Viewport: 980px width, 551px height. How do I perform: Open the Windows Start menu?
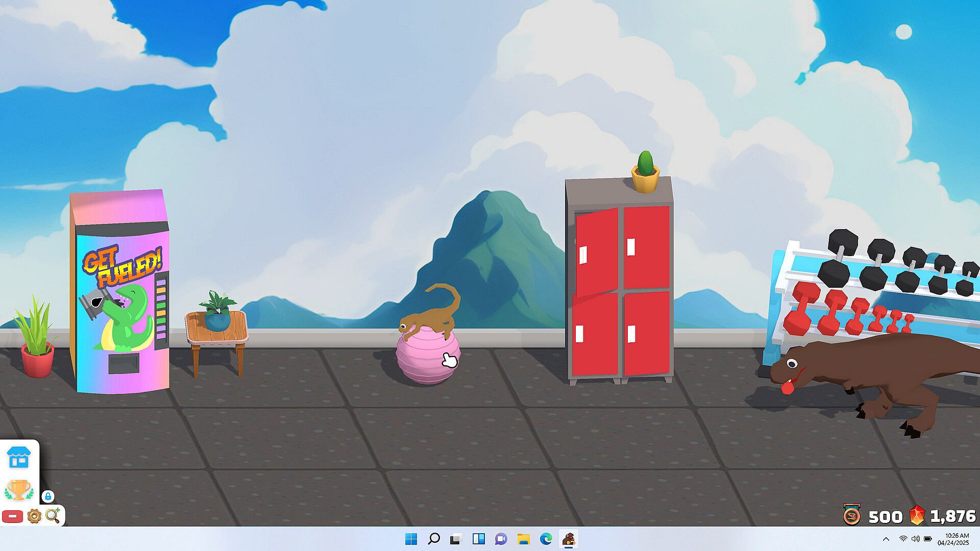click(411, 539)
